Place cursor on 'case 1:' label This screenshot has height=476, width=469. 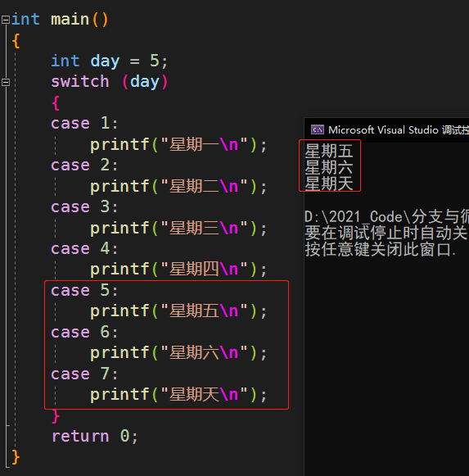point(84,124)
